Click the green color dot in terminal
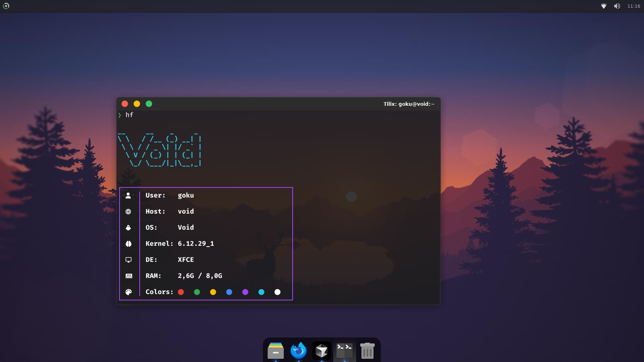Image resolution: width=644 pixels, height=362 pixels. [197, 292]
